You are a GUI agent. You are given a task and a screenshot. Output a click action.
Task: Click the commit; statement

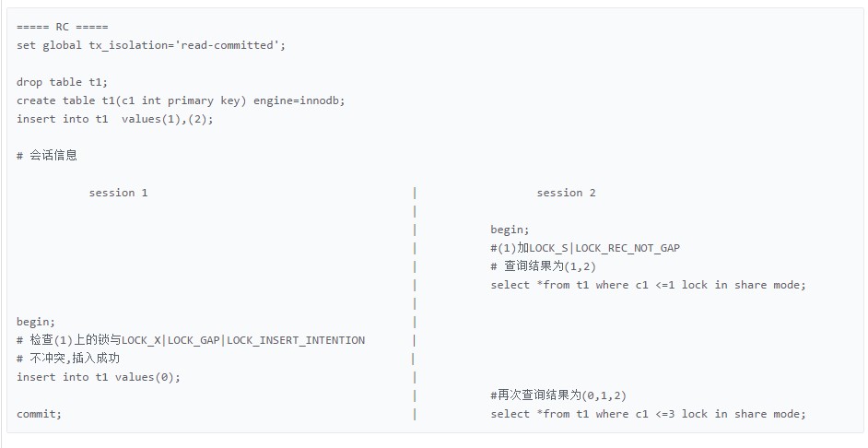point(40,414)
